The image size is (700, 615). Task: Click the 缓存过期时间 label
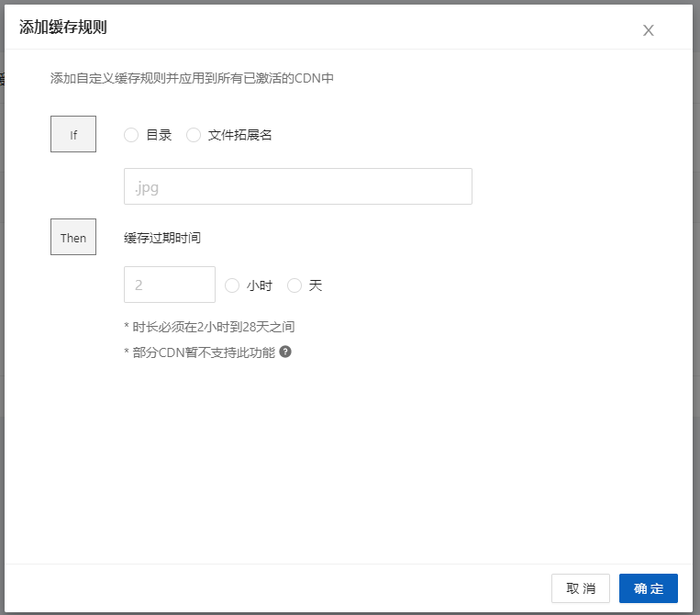pos(162,238)
